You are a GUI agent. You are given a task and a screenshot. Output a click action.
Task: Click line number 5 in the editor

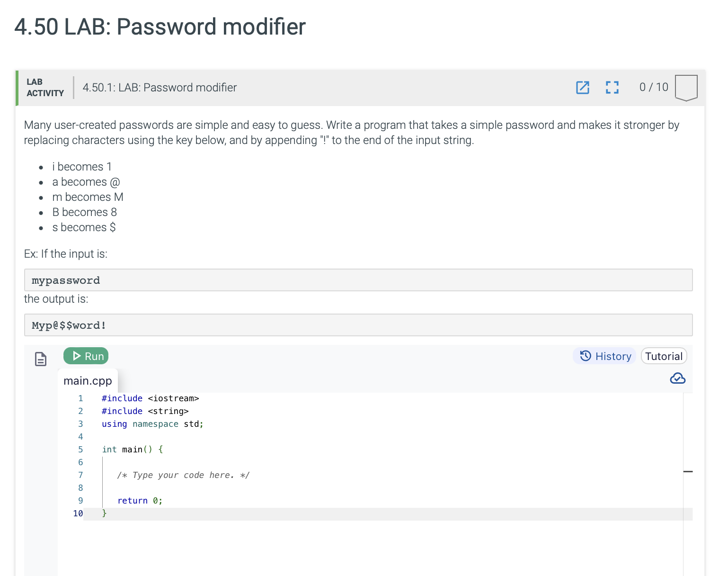pyautogui.click(x=80, y=449)
